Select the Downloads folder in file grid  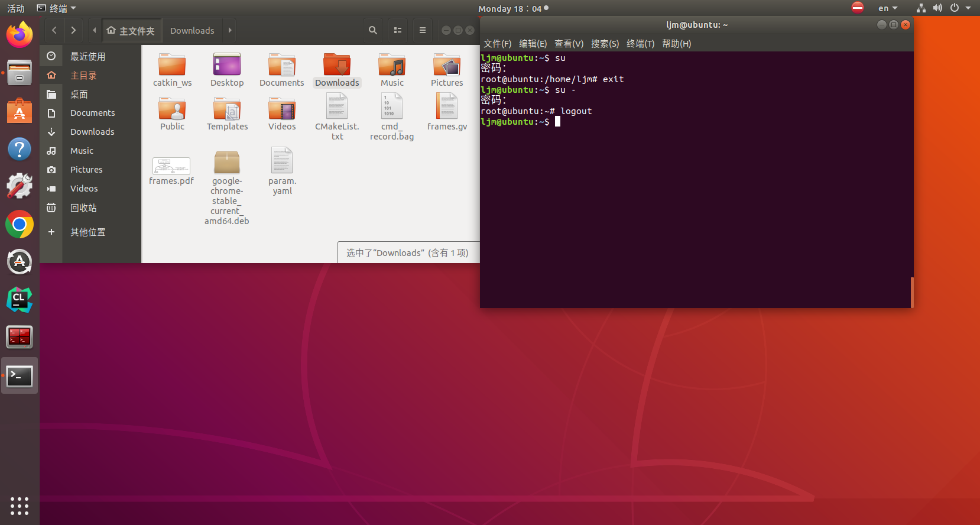(x=337, y=70)
